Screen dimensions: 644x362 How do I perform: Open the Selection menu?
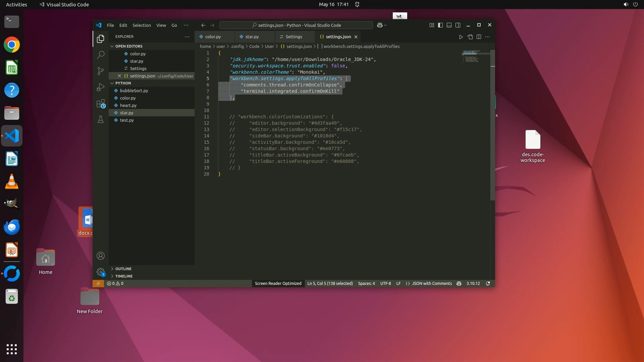[x=142, y=25]
